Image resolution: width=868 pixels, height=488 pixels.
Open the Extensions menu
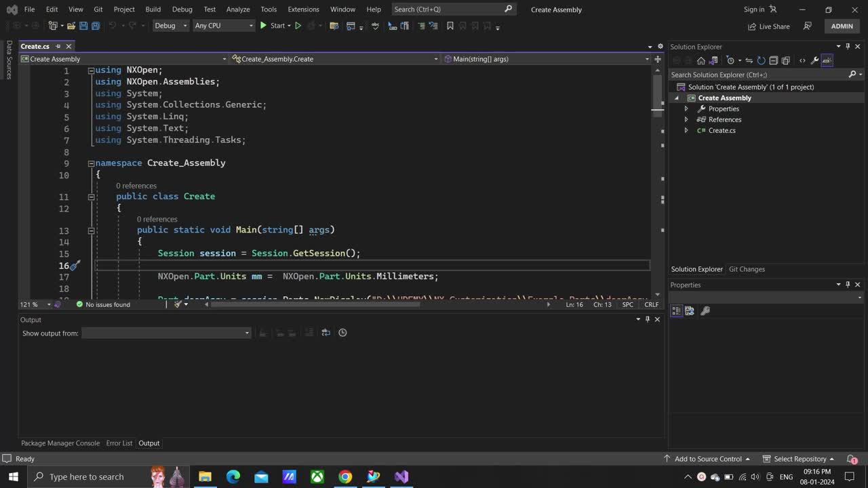click(303, 9)
